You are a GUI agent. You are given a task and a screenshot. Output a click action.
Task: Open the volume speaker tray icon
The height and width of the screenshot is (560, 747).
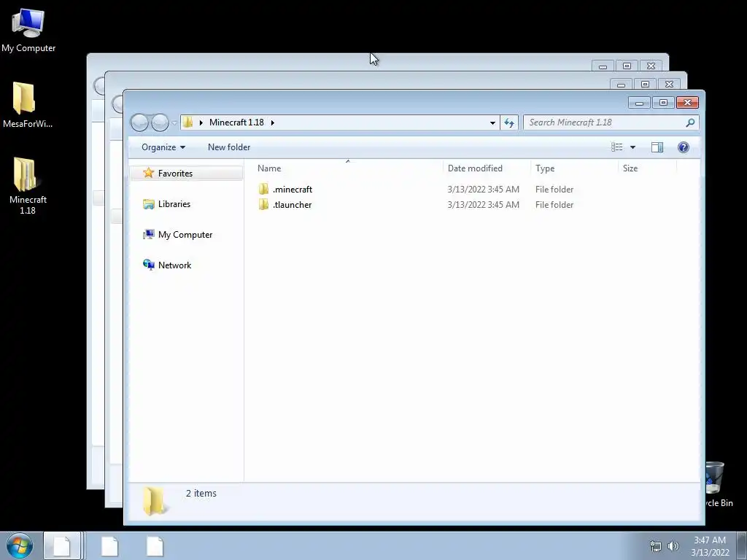tap(673, 546)
